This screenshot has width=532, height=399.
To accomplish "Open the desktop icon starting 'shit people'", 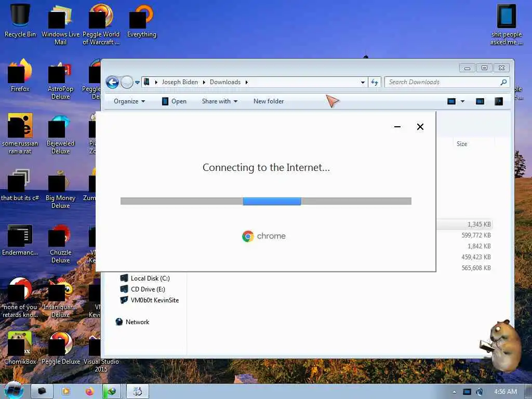I will [x=506, y=24].
